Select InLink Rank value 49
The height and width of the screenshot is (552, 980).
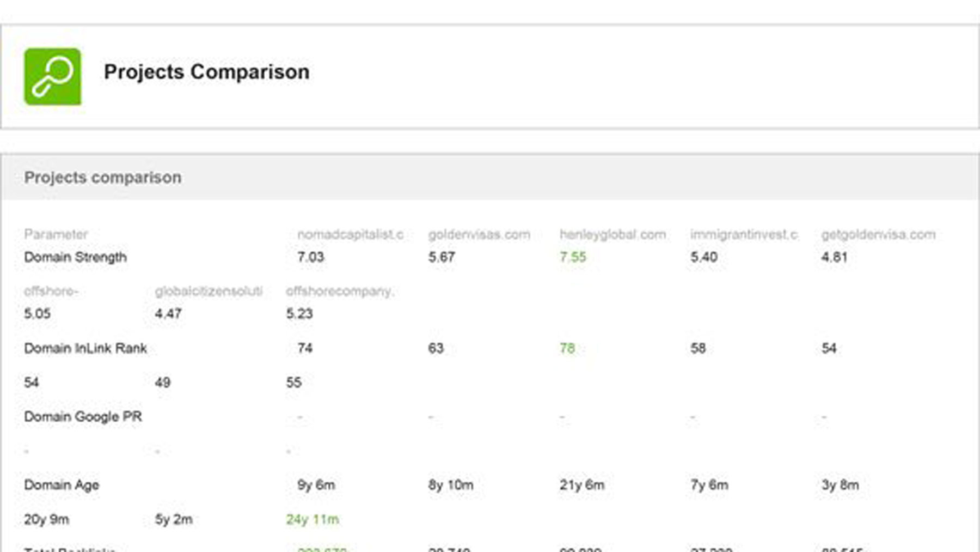click(163, 383)
